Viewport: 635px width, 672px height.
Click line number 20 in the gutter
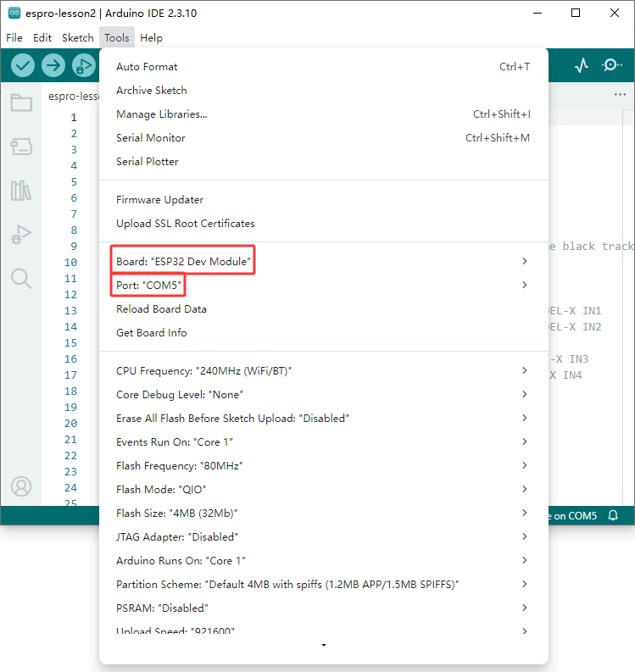[70, 424]
